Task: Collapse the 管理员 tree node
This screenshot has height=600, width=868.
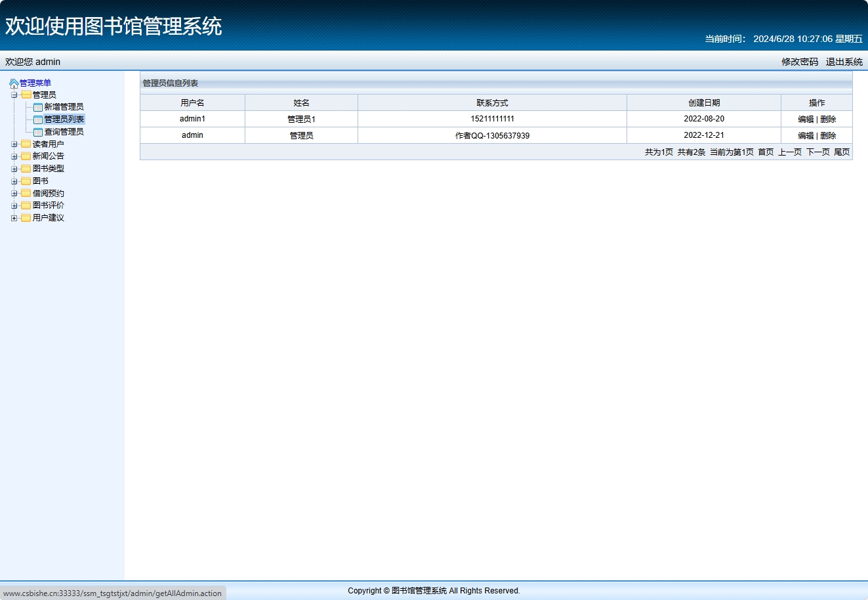Action: [x=14, y=95]
